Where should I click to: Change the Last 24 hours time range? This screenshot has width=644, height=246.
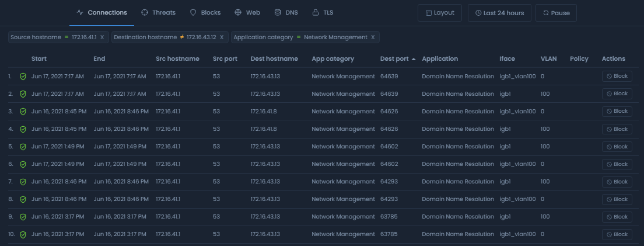click(x=499, y=13)
